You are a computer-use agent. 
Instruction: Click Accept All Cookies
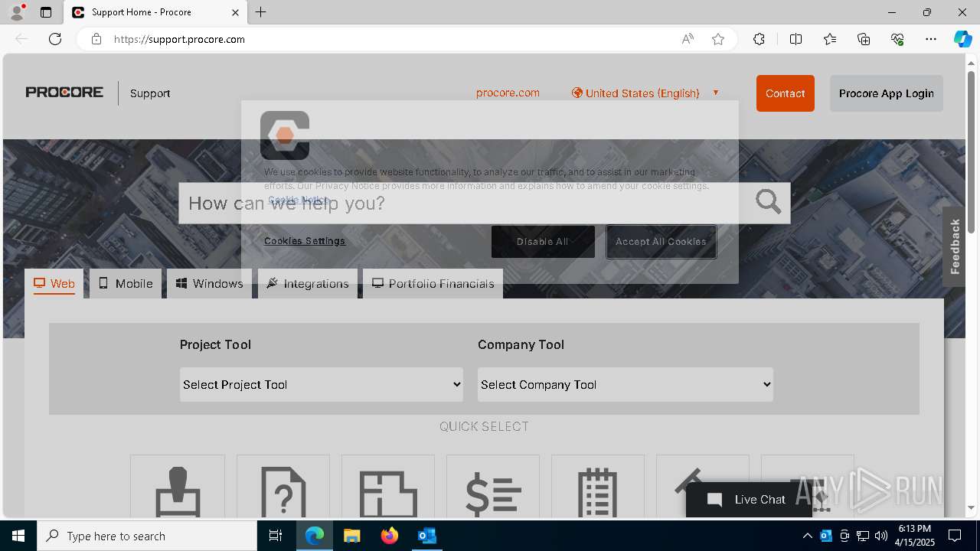(x=661, y=241)
